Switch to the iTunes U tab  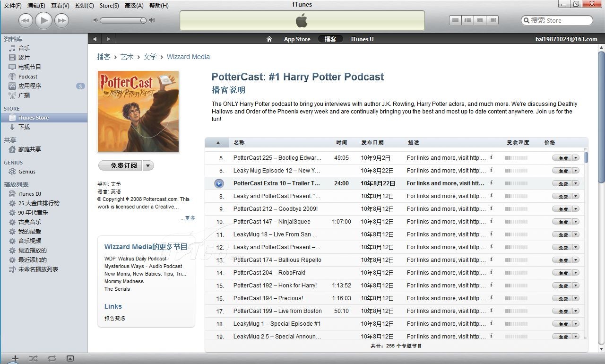(362, 39)
